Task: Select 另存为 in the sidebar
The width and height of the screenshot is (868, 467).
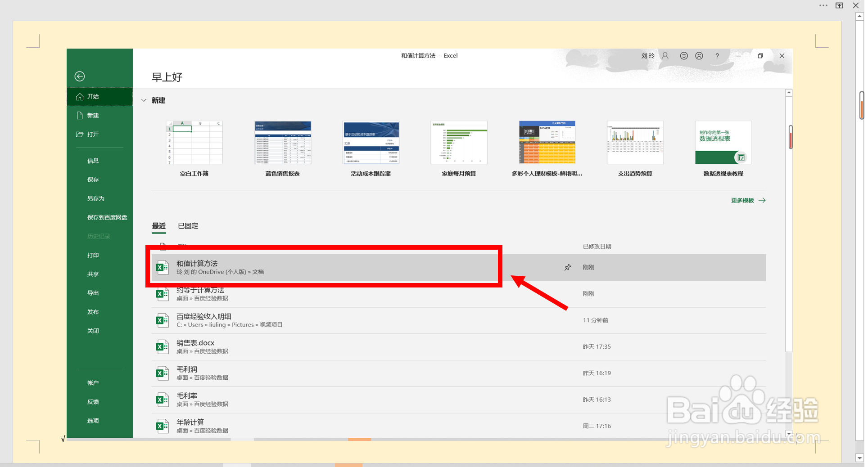Action: click(96, 198)
